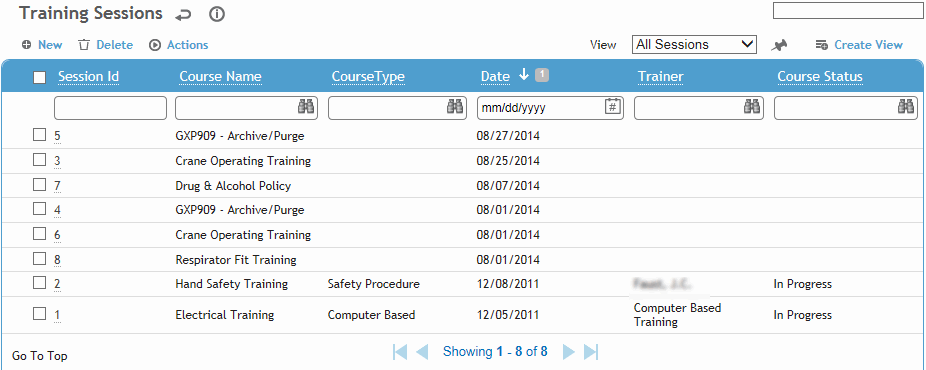
Task: Open session Id 5 link
Action: (x=57, y=136)
